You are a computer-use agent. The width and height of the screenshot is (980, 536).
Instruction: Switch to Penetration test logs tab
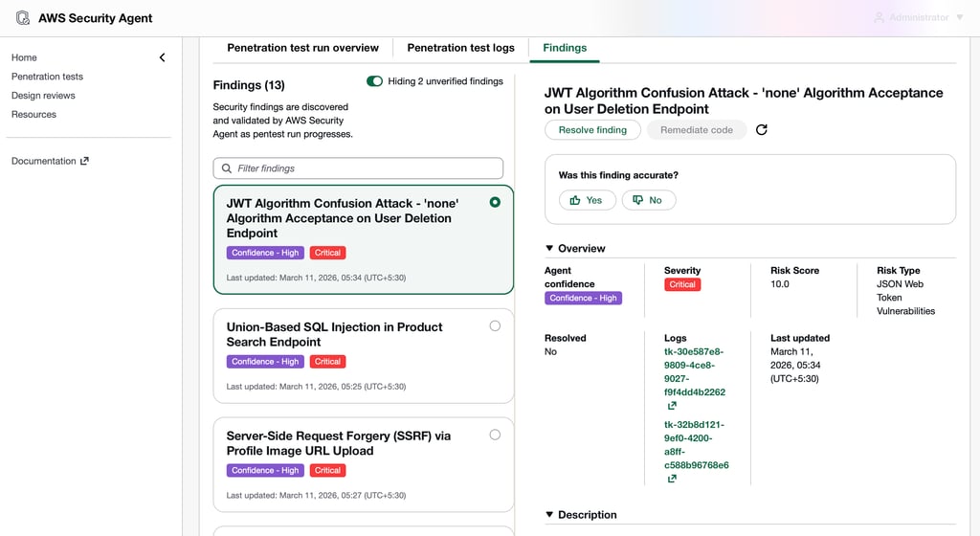(x=460, y=48)
